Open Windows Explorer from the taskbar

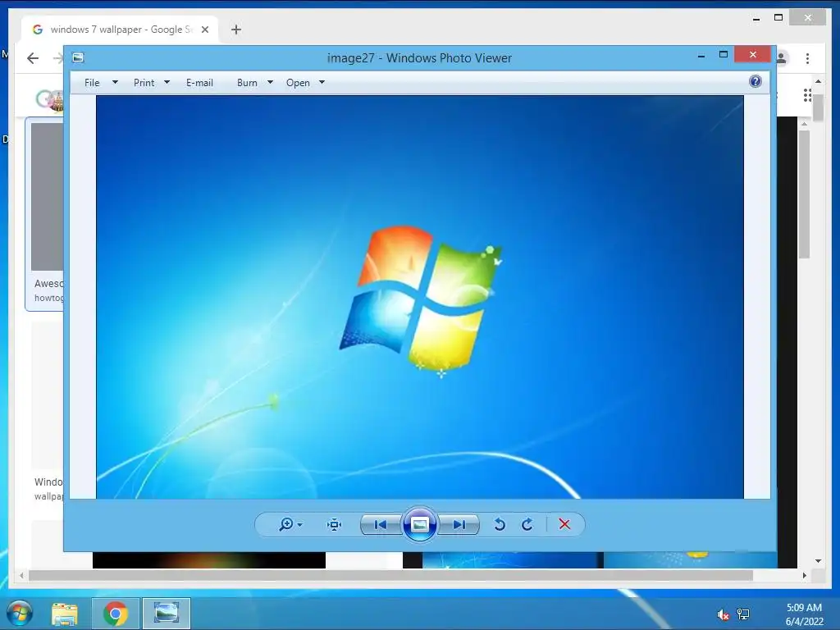pyautogui.click(x=64, y=614)
